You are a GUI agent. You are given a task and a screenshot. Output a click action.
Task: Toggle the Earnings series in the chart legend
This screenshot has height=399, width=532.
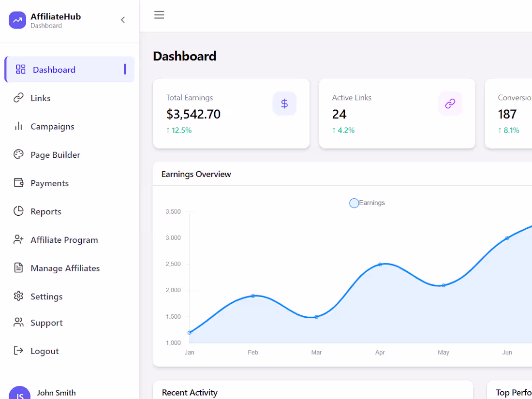[x=367, y=203]
